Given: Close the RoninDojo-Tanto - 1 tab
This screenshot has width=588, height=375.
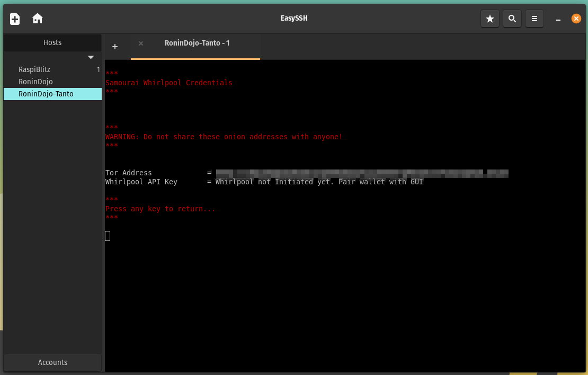Looking at the screenshot, I should click(140, 43).
